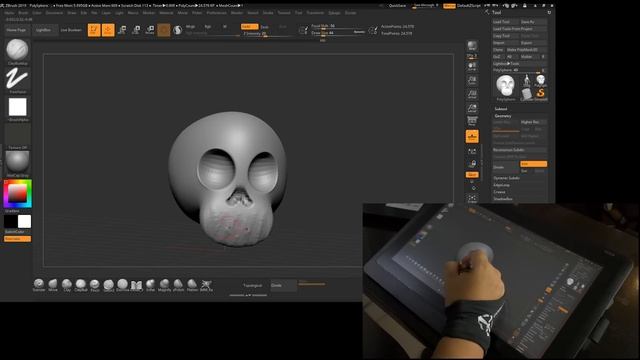Select the Magnify brush at bottom shelf
Viewport: 640px width, 360px height.
(x=164, y=284)
